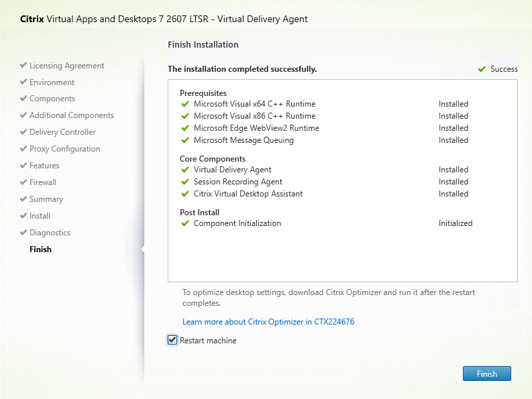Image resolution: width=532 pixels, height=399 pixels.
Task: Select the Licensing Agreement step
Action: tap(66, 66)
